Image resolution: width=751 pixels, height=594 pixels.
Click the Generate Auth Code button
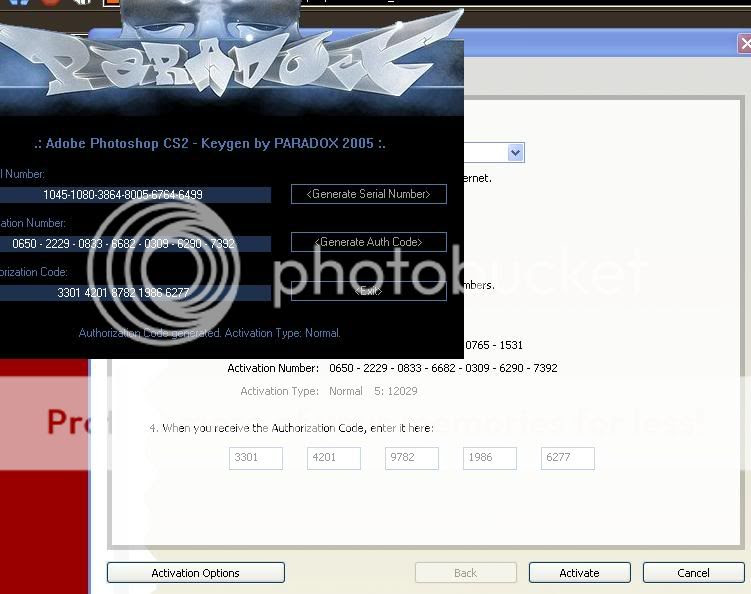click(x=368, y=242)
